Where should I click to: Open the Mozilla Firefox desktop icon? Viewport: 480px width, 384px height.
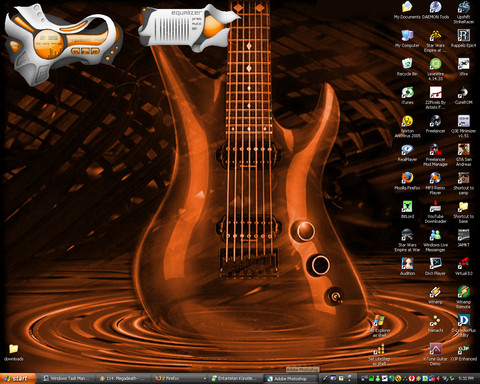(x=407, y=181)
